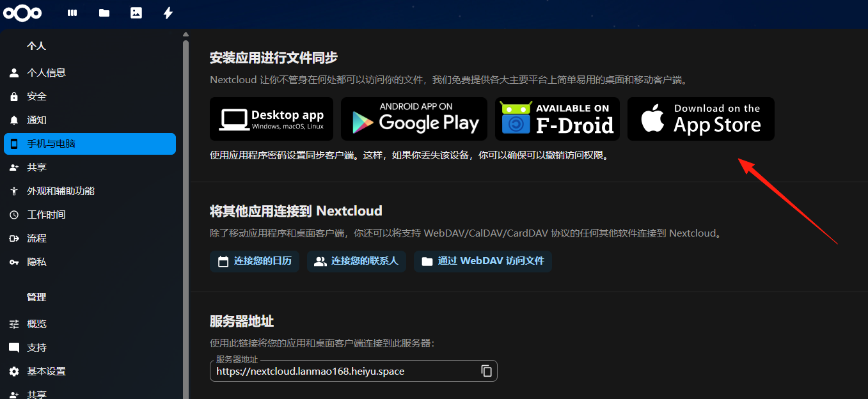The height and width of the screenshot is (399, 868).
Task: Click 连接您的联系人 button
Action: [x=356, y=262]
